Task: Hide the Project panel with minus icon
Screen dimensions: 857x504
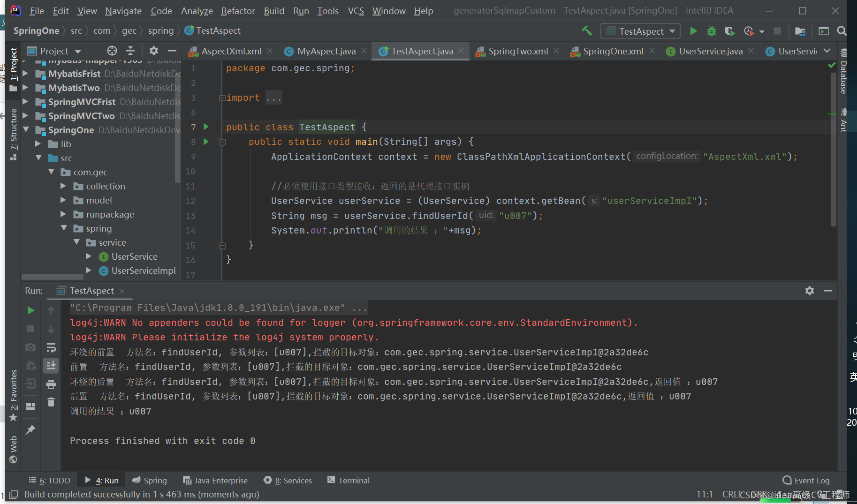Action: click(172, 51)
